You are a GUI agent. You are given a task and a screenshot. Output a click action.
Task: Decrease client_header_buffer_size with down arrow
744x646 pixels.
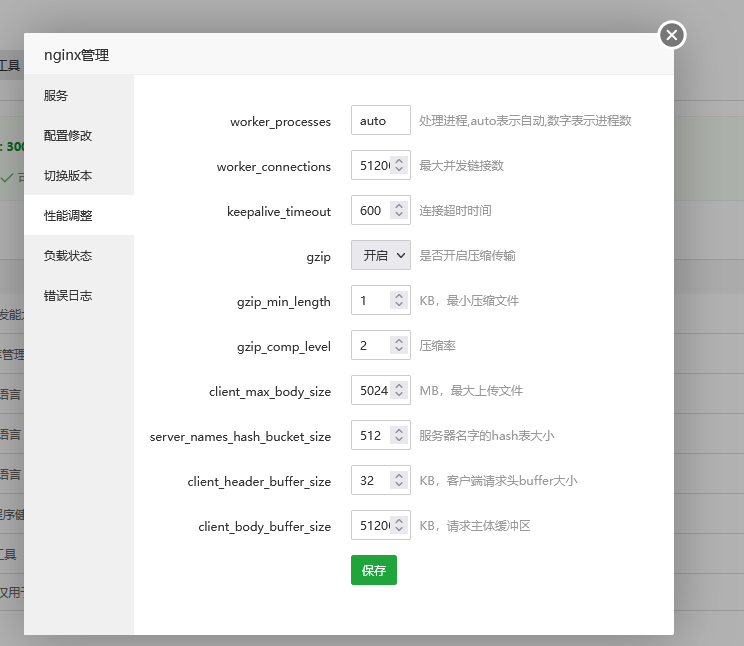tap(399, 485)
